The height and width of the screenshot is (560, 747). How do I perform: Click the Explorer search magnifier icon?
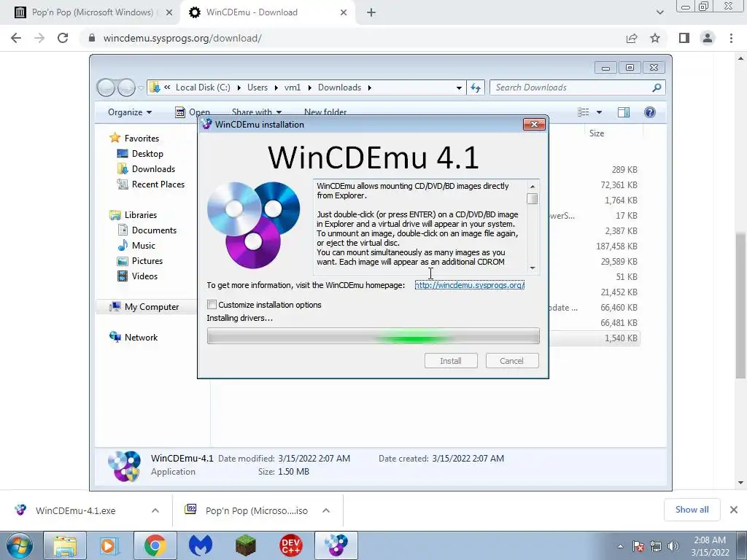(657, 87)
